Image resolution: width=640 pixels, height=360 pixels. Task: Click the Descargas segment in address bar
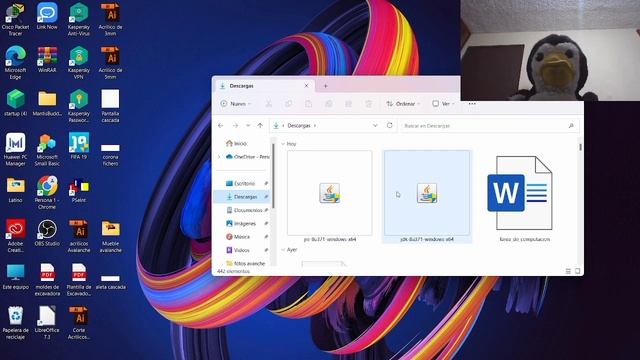click(x=299, y=126)
